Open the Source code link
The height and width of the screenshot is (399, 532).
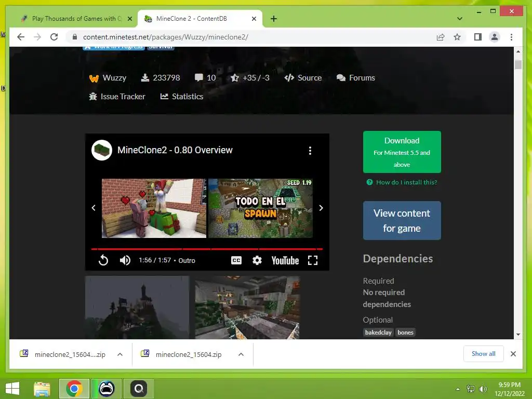tap(303, 78)
